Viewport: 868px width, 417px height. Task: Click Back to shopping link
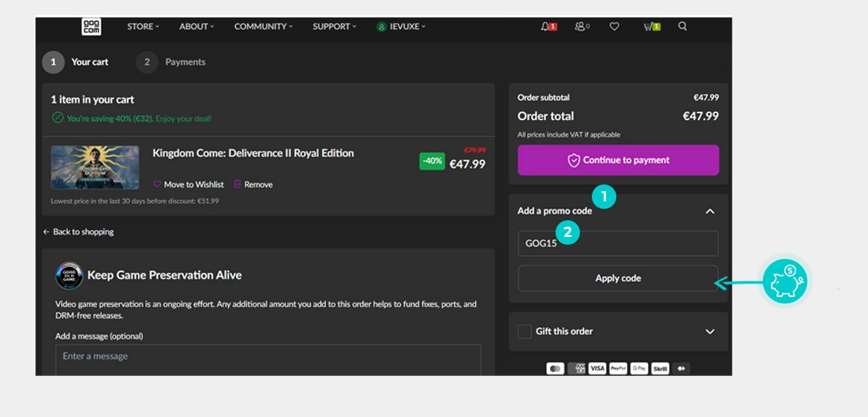tap(78, 231)
